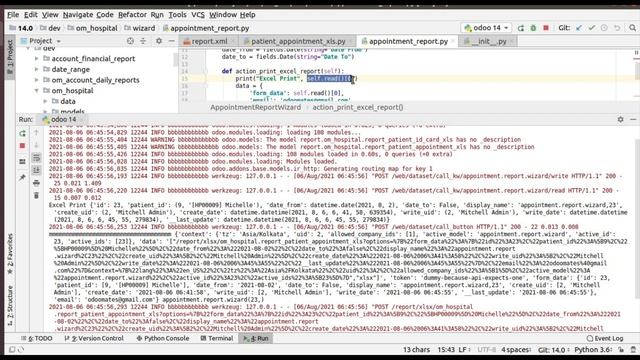The width and height of the screenshot is (640, 360).
Task: Rerun odoo 14 from the main toolbar
Action: pos(521,28)
